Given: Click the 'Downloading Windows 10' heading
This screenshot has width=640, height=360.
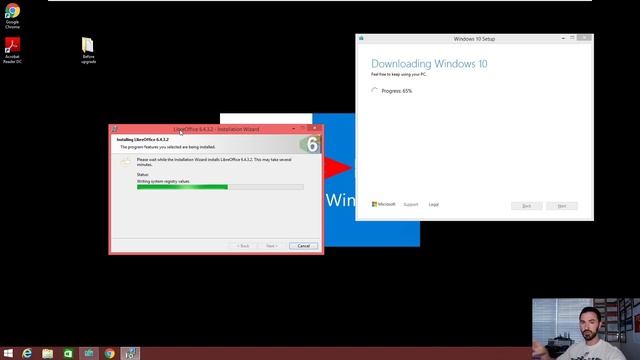Looking at the screenshot, I should (429, 64).
